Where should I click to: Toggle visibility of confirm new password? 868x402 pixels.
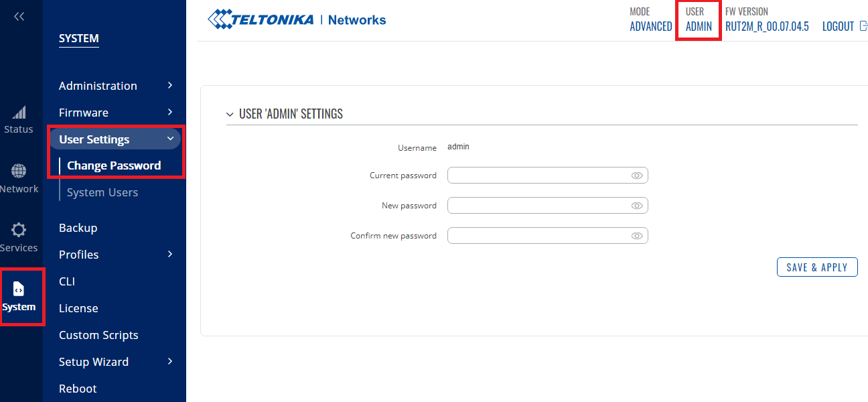tap(637, 236)
